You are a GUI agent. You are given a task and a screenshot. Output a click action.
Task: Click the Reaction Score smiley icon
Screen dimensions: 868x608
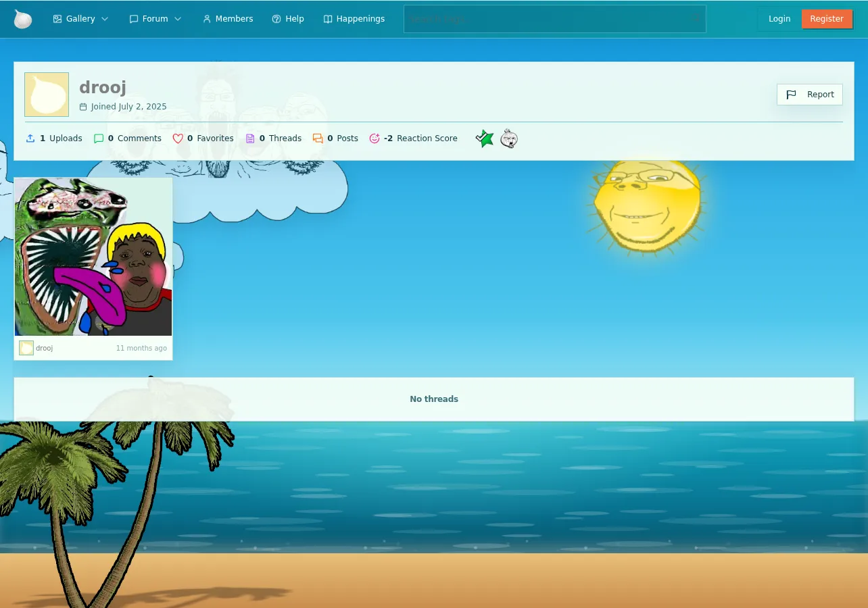point(375,138)
